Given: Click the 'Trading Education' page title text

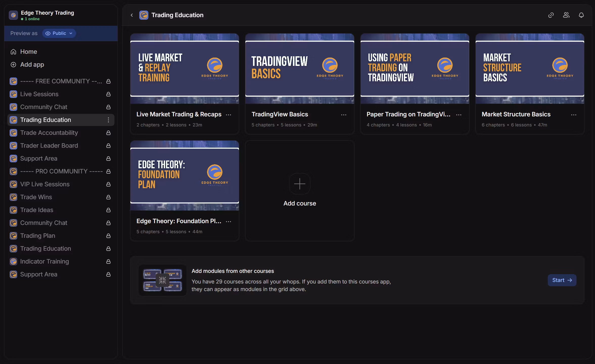Looking at the screenshot, I should (177, 15).
